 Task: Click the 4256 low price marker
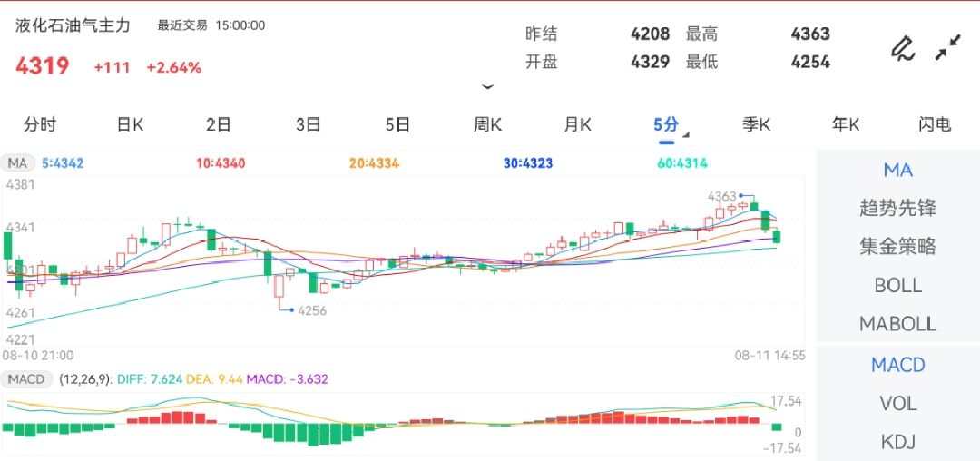point(311,310)
